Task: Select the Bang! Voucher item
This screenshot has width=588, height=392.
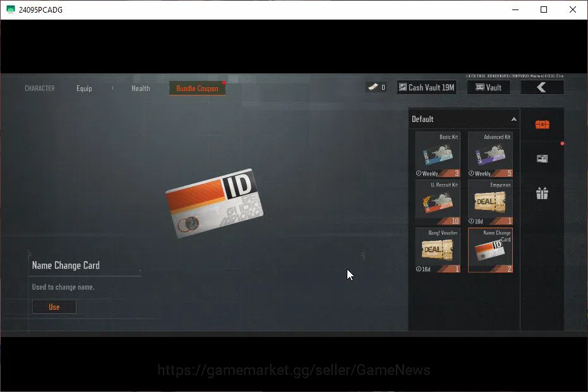Action: 438,250
